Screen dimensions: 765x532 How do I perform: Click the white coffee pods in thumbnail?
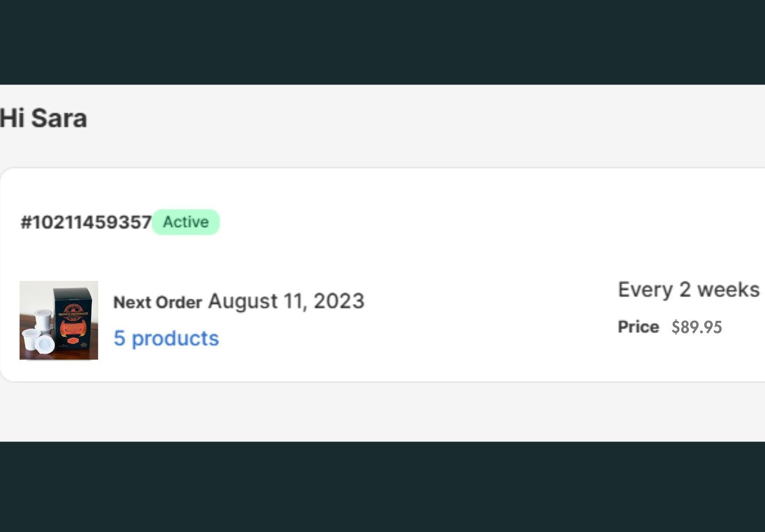pyautogui.click(x=38, y=331)
